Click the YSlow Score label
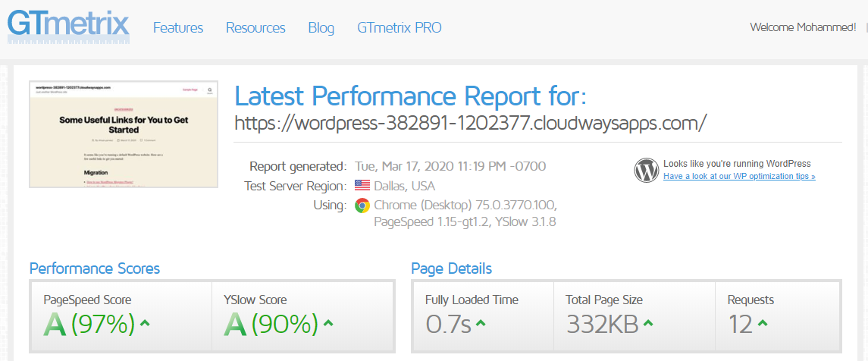This screenshot has width=868, height=361. coord(255,300)
